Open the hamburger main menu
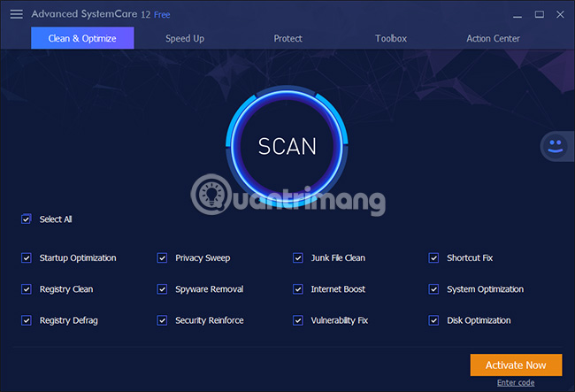Viewport: 575px width, 392px height. (17, 14)
